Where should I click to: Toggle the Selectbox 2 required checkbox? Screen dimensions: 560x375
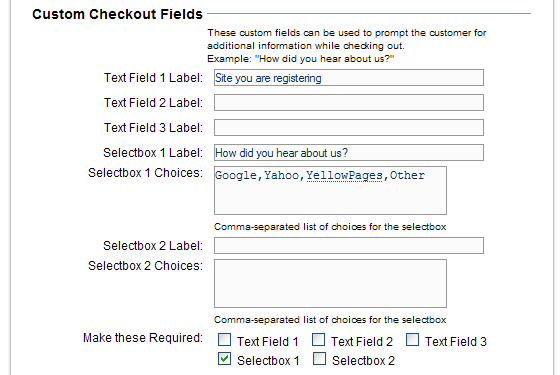tap(319, 359)
